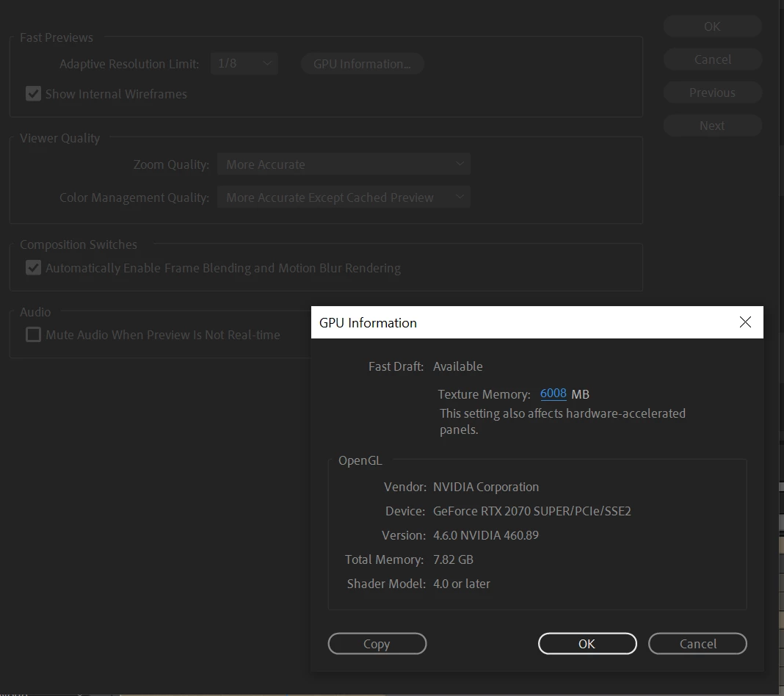Open Zoom Quality dropdown
The height and width of the screenshot is (696, 784).
click(x=344, y=164)
